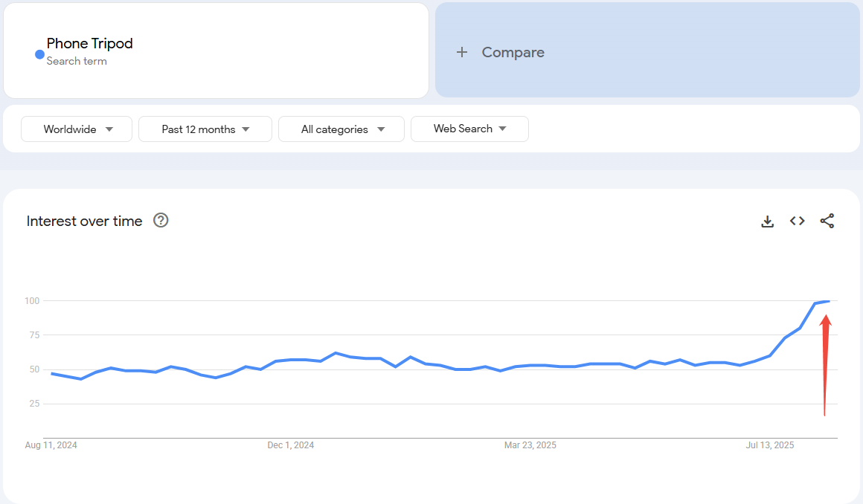This screenshot has width=863, height=504.
Task: Expand the All categories dropdown
Action: tap(341, 129)
